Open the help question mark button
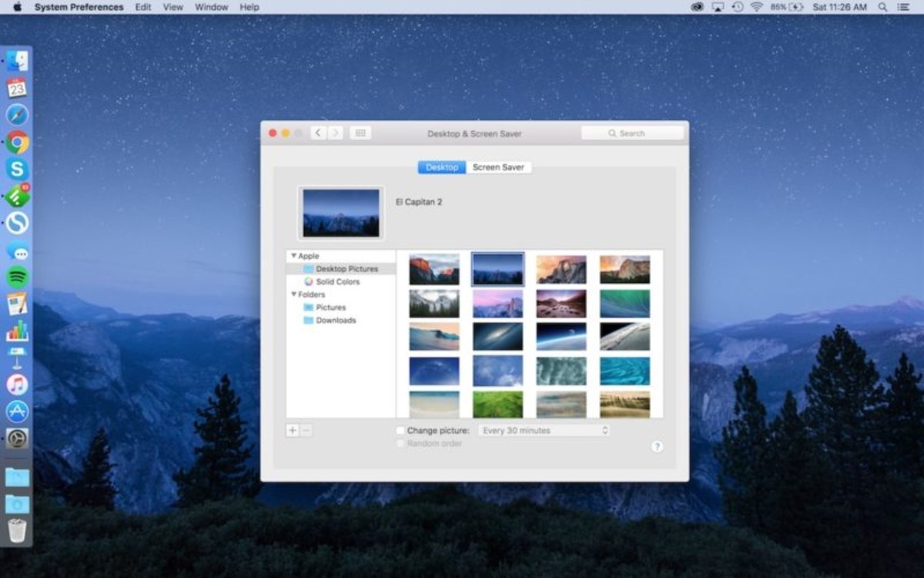The image size is (924, 578). point(657,446)
